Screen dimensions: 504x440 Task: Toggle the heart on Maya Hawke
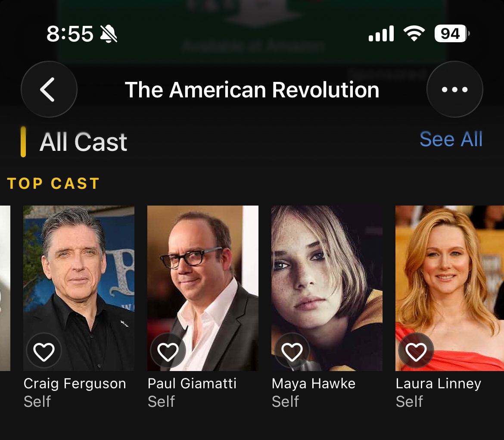[x=292, y=351]
